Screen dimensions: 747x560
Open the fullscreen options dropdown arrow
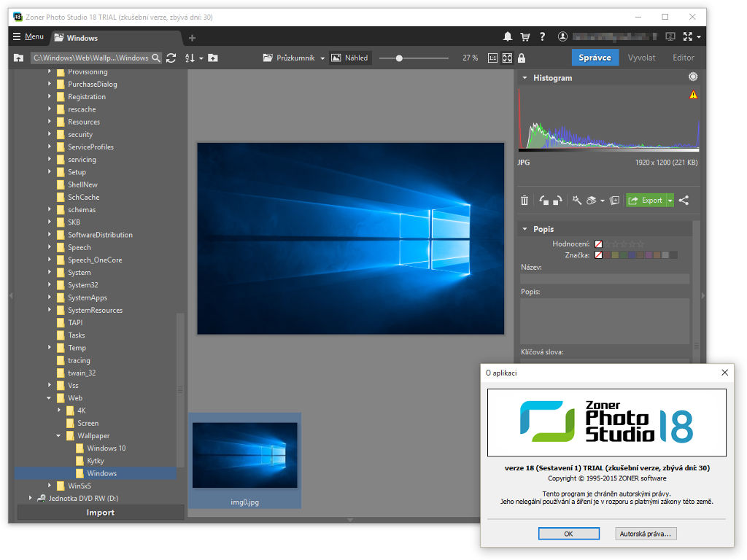point(698,36)
